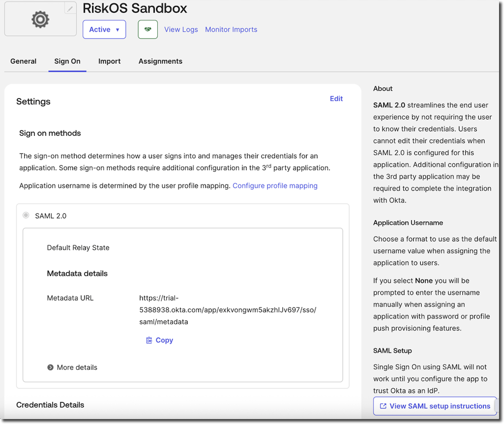Click the Credentials Details heading
Viewport: 504px width, 424px height.
tap(50, 405)
